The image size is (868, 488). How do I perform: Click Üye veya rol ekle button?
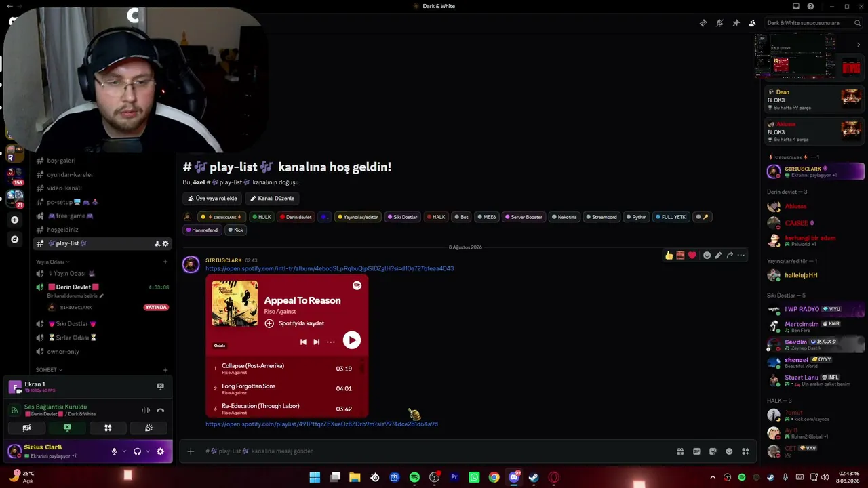[212, 199]
